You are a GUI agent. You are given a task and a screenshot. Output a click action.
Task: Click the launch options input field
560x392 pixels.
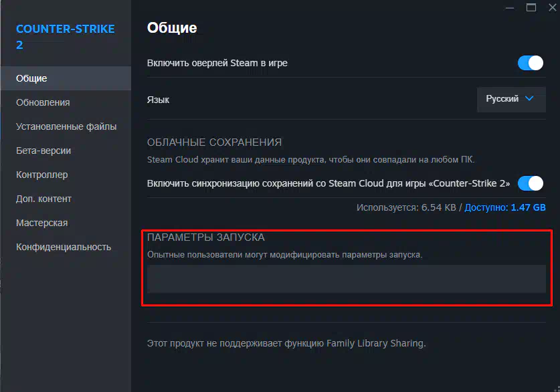[347, 279]
